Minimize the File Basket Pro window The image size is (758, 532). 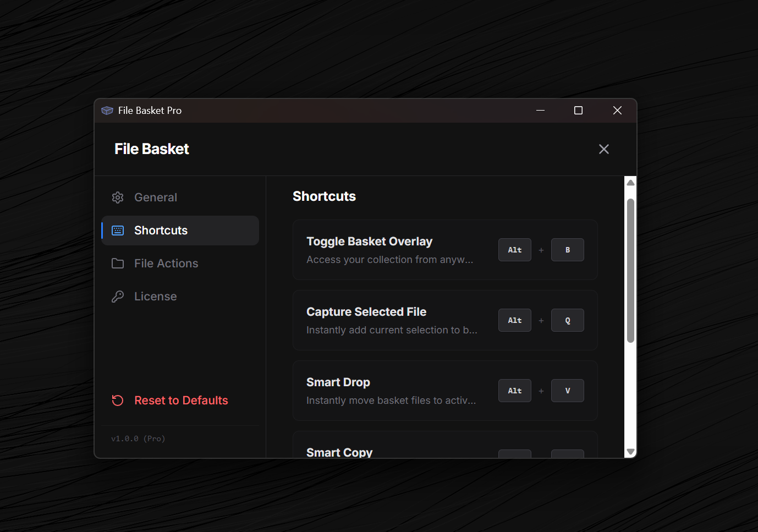tap(541, 111)
